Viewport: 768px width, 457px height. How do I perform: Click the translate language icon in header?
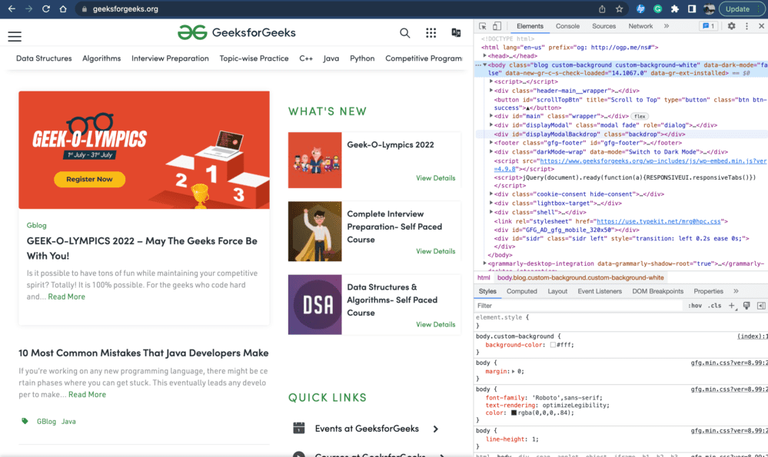coord(456,33)
